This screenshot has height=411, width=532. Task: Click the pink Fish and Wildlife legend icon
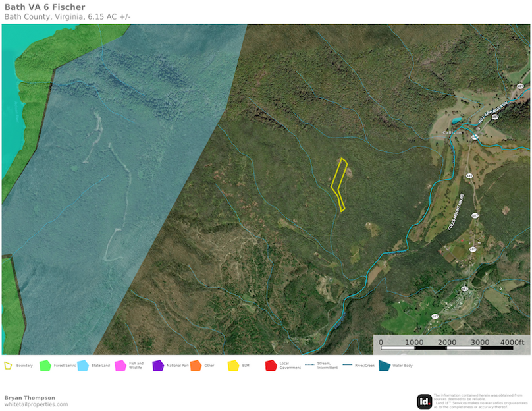pyautogui.click(x=120, y=365)
